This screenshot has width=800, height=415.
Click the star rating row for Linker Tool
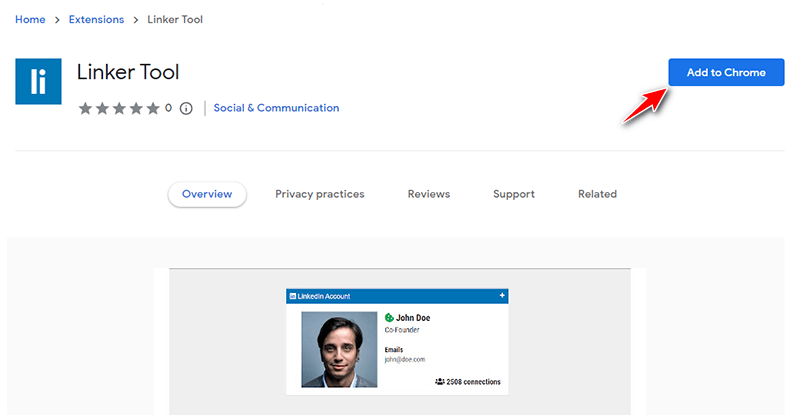point(119,108)
